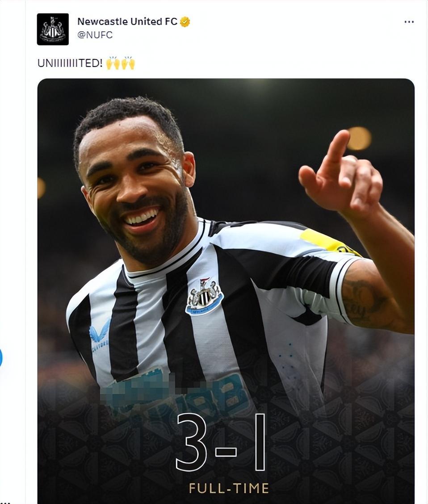The height and width of the screenshot is (504, 428).
Task: Select the UNIIIIIIITED! tweet text
Action: [70, 63]
